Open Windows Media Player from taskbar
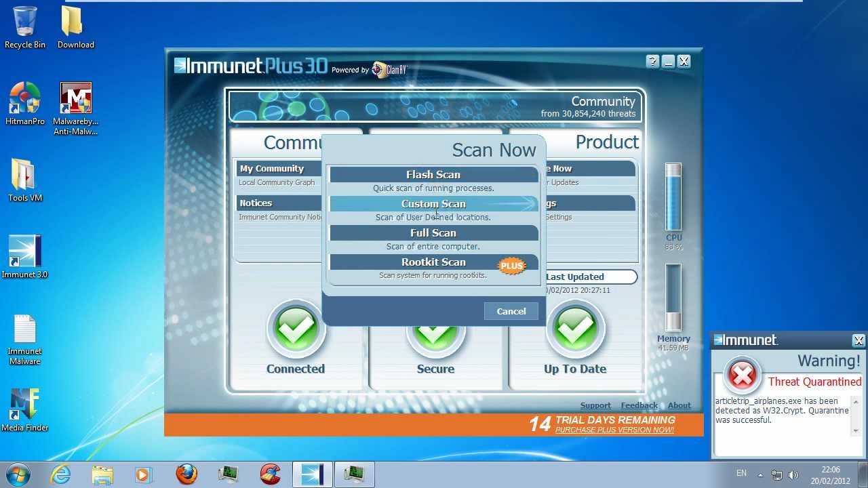Image resolution: width=868 pixels, height=488 pixels. (144, 474)
